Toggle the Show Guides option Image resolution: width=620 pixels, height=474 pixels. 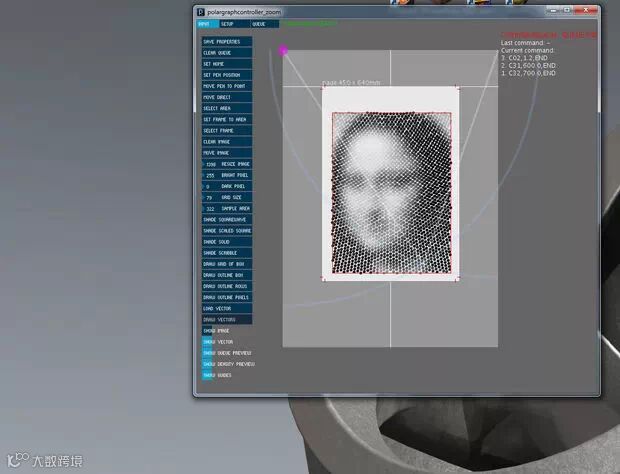(217, 375)
